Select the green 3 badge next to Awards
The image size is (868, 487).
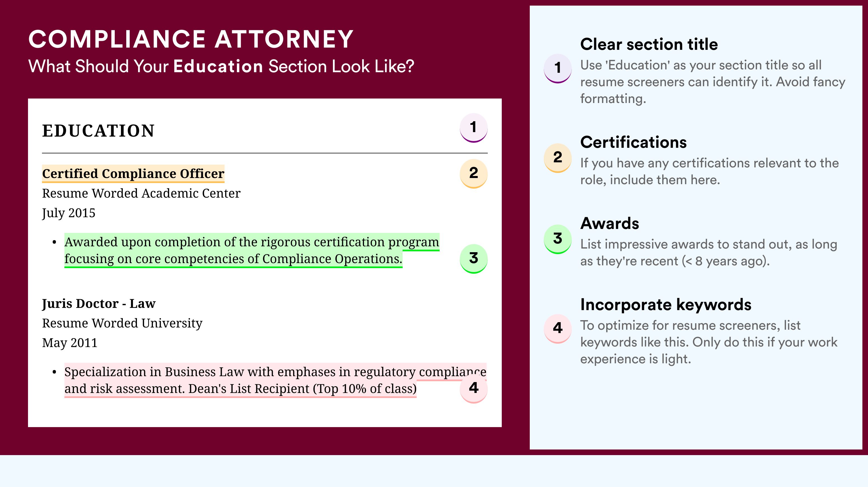pyautogui.click(x=557, y=239)
